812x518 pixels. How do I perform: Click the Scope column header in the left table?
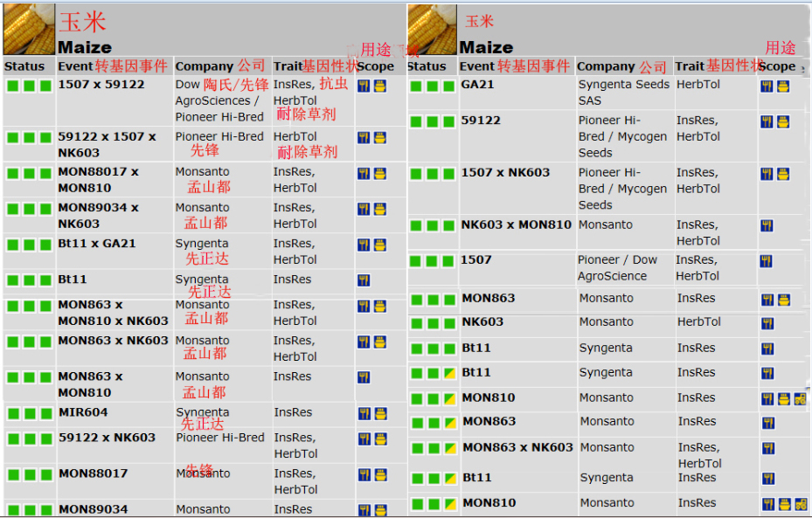point(376,66)
